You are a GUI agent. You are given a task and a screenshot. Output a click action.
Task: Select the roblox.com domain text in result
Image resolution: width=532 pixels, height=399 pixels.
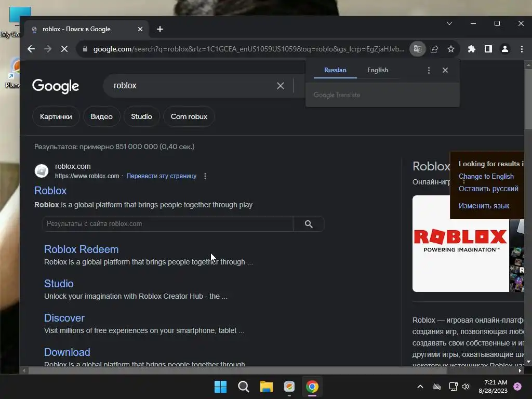pyautogui.click(x=73, y=166)
